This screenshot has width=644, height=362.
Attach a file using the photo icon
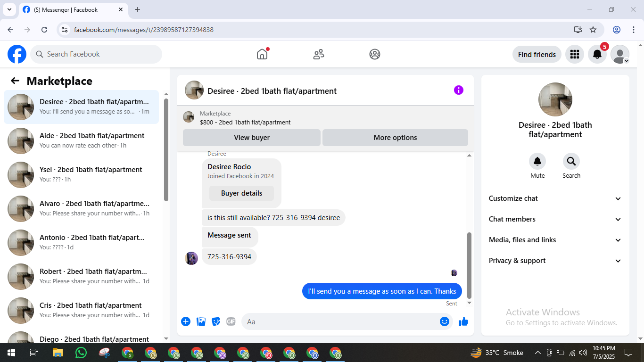[201, 321]
